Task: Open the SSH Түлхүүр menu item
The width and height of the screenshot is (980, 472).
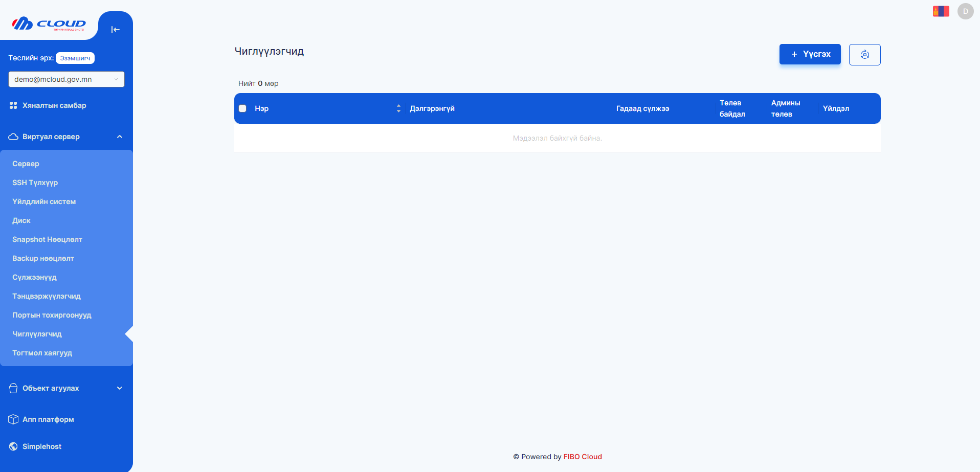Action: tap(35, 183)
